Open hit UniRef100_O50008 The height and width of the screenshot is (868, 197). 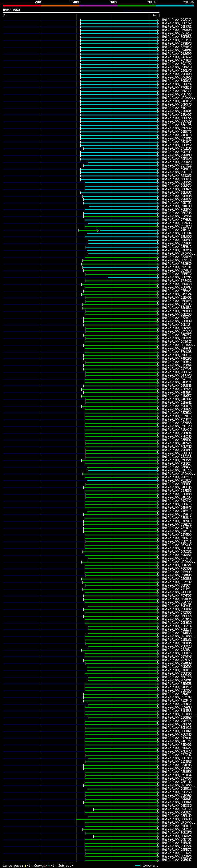(x=177, y=30)
